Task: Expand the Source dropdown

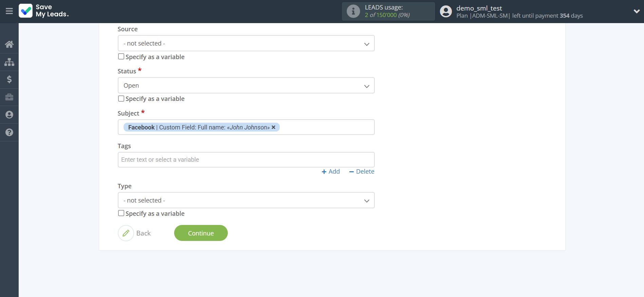Action: [246, 43]
